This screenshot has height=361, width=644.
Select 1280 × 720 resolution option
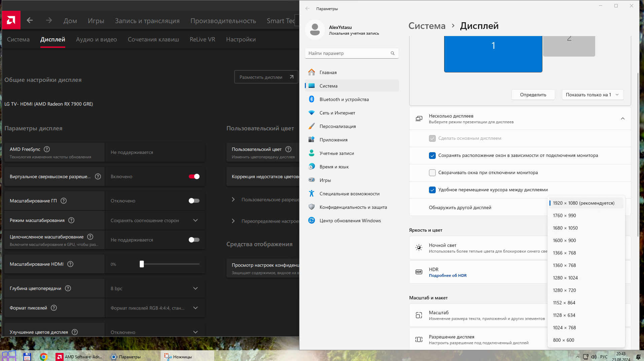586,290
